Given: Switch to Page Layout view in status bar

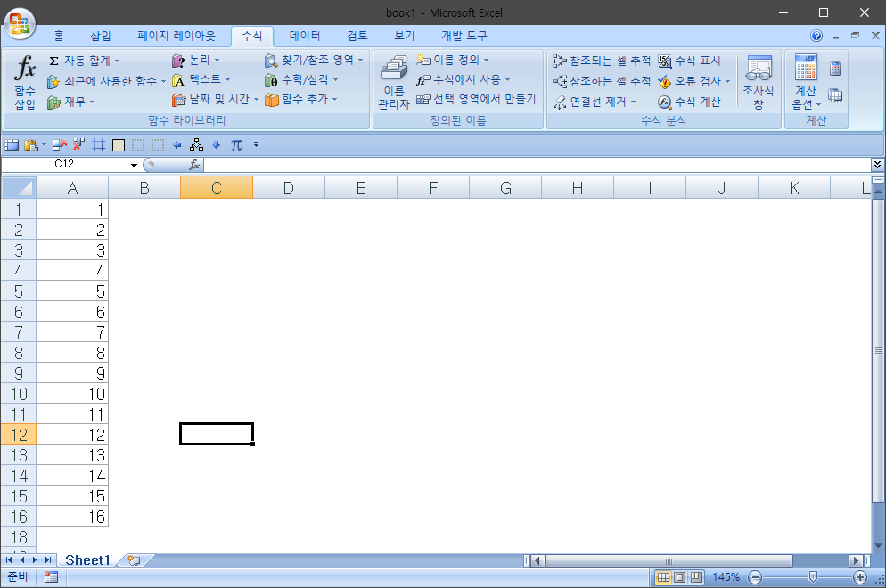Looking at the screenshot, I should coord(680,576).
